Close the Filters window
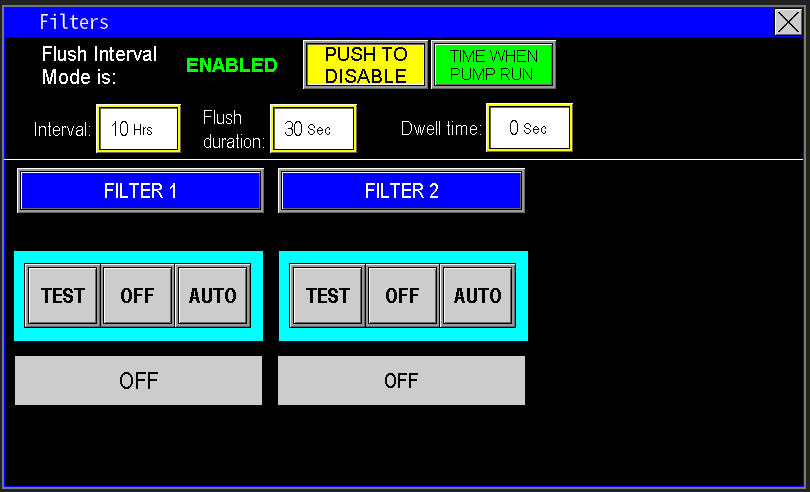The image size is (810, 492). click(x=788, y=22)
